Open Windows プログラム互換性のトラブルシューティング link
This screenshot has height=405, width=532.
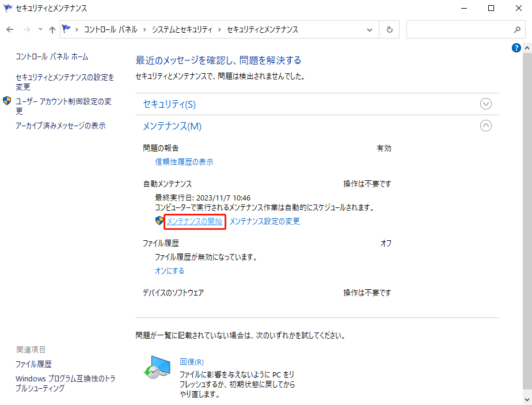[x=66, y=383]
